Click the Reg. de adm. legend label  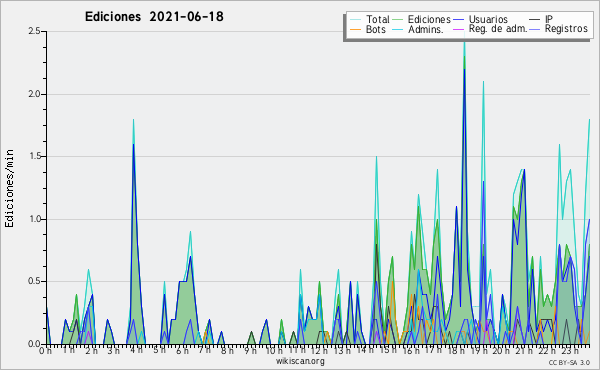coord(498,29)
